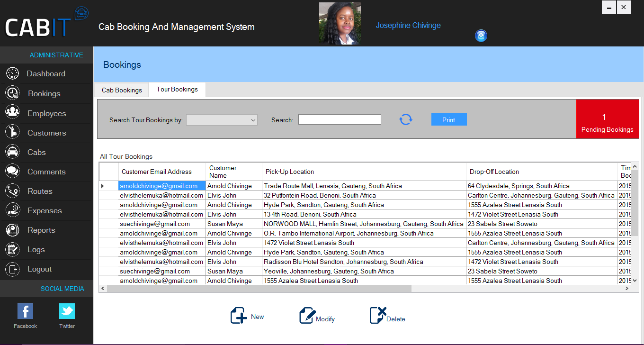The image size is (644, 345).
Task: Click the O.R. Tambo International Airport cell
Action: tap(364, 233)
